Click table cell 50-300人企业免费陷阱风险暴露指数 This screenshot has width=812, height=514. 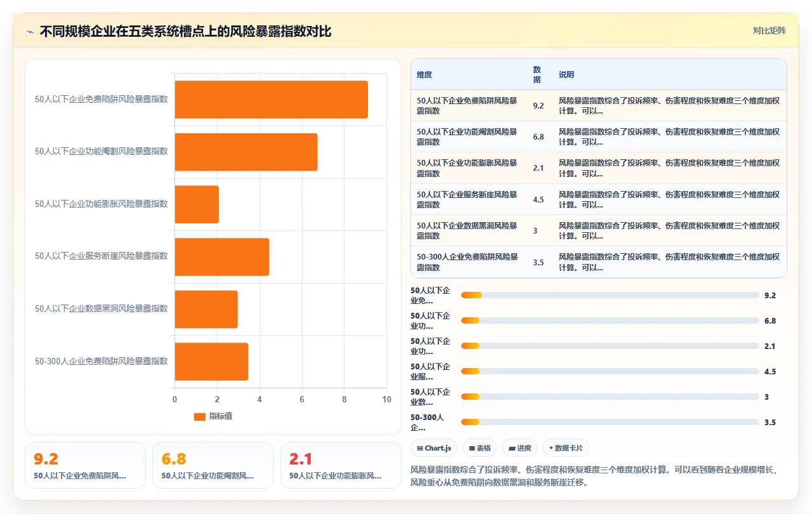469,262
